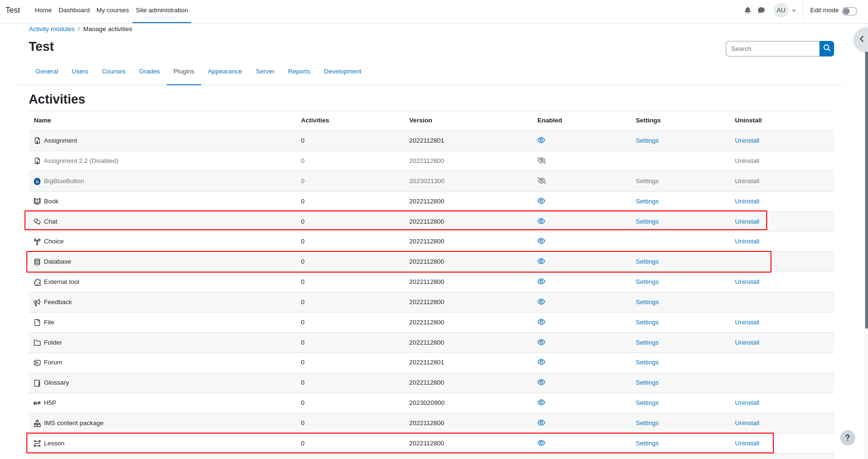Go to Home in top navigation
The image size is (868, 459).
click(43, 10)
